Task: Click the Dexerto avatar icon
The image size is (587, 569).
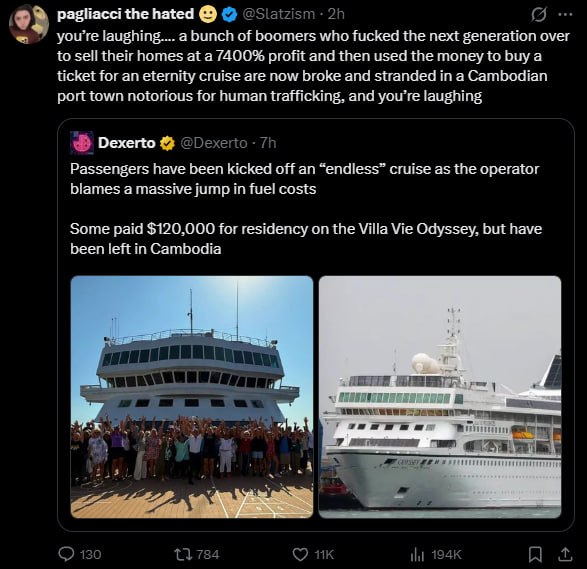Action: pos(82,143)
